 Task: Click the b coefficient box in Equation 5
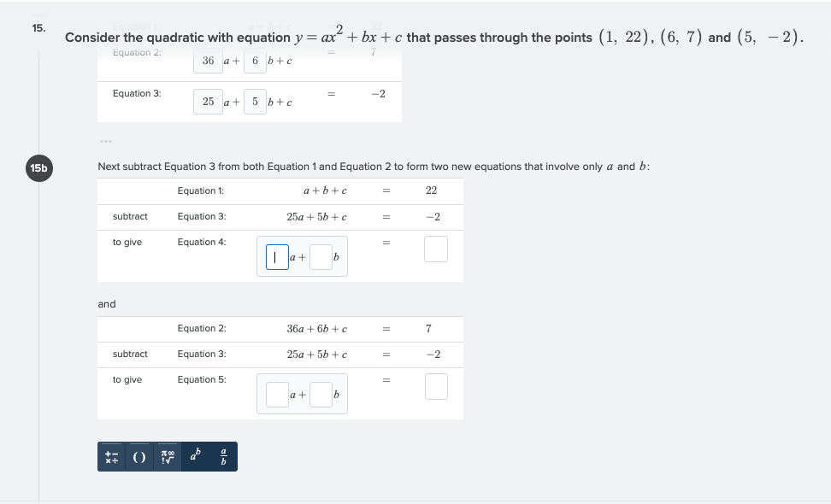(321, 393)
